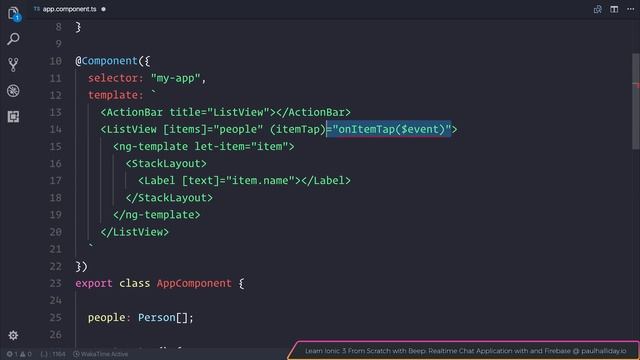Click line number 14 in the gutter
The height and width of the screenshot is (360, 640).
[x=56, y=129]
